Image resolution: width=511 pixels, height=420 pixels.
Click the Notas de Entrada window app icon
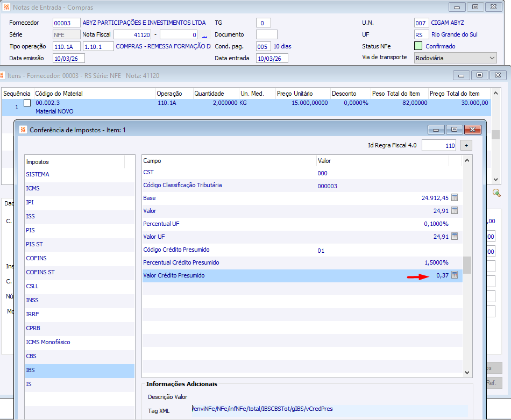(x=6, y=8)
